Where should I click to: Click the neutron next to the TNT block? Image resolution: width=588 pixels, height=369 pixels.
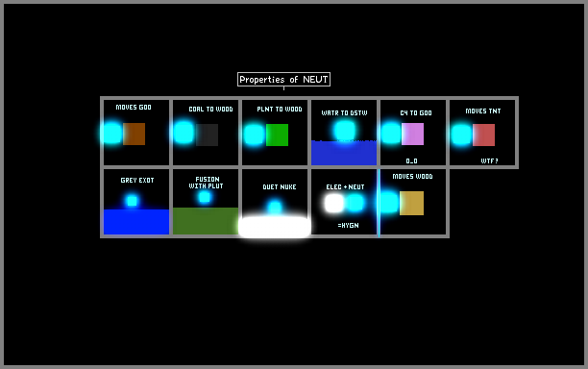click(x=461, y=135)
